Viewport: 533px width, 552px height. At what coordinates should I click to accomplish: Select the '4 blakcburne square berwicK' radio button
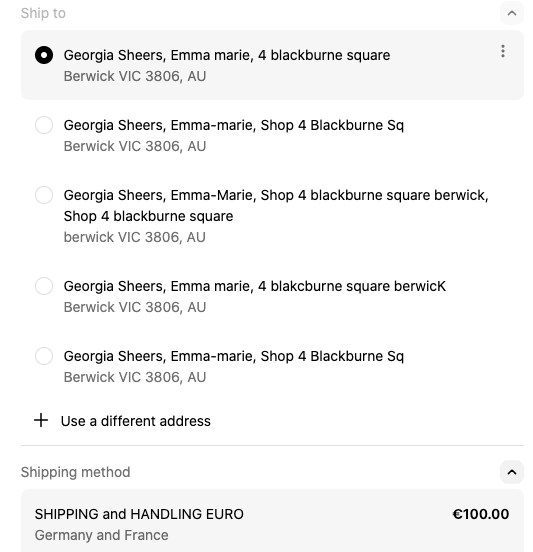44,286
